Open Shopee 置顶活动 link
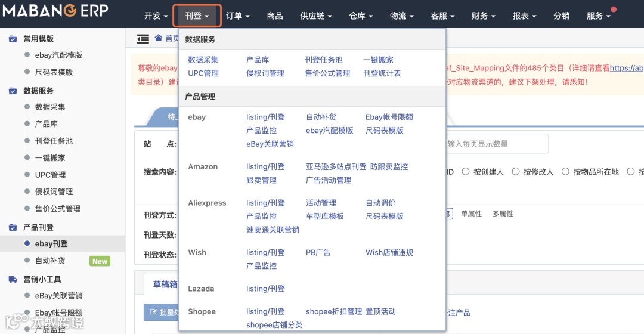644x334 pixels. tap(380, 312)
